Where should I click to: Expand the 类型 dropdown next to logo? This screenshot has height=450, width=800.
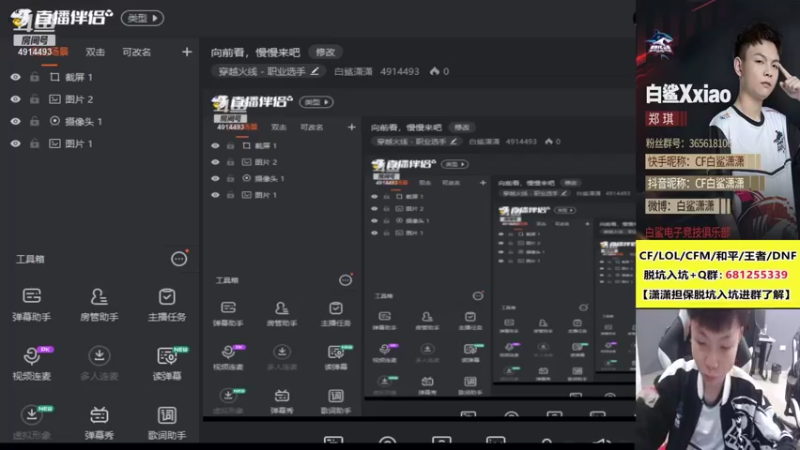[x=142, y=18]
